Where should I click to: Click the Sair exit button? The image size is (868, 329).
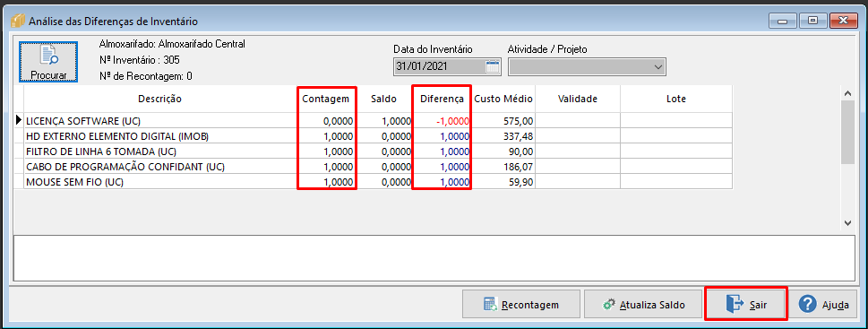(x=745, y=304)
